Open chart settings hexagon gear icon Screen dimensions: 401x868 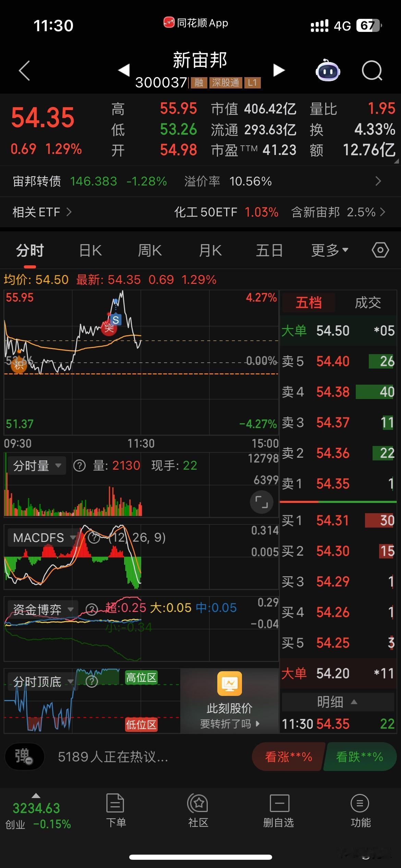tap(380, 250)
